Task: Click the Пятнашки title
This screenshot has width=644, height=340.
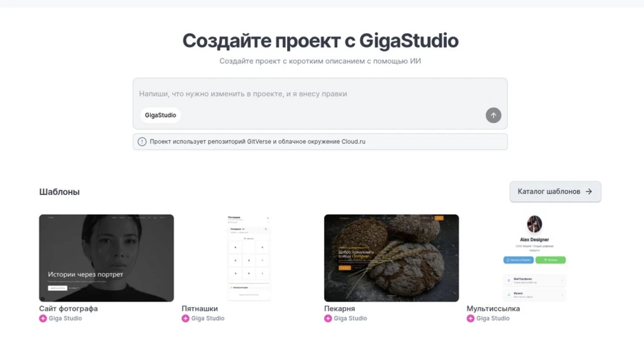Action: (x=200, y=308)
